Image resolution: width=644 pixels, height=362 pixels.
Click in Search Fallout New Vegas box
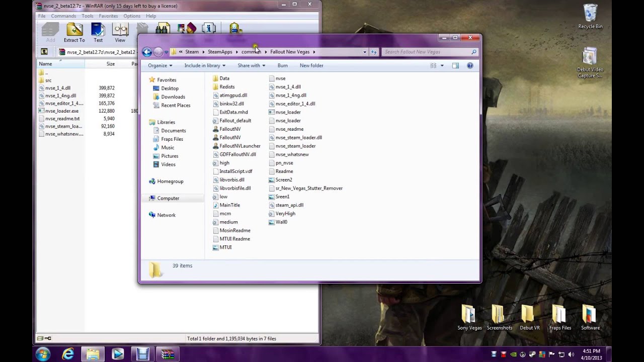[x=430, y=52]
